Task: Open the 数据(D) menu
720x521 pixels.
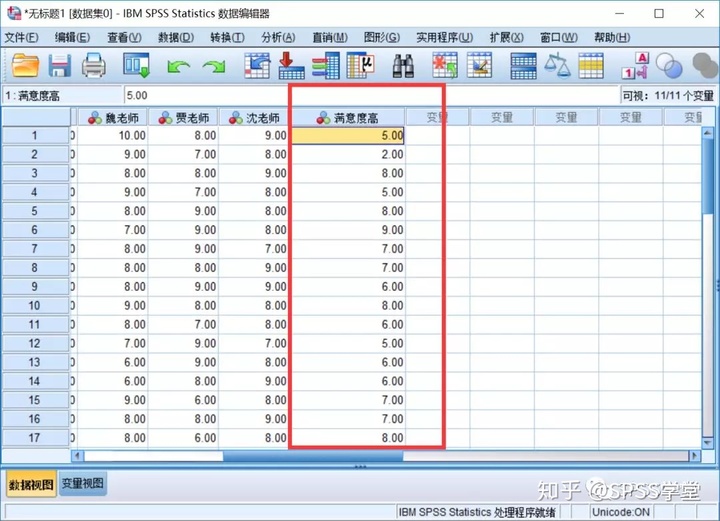Action: (176, 37)
